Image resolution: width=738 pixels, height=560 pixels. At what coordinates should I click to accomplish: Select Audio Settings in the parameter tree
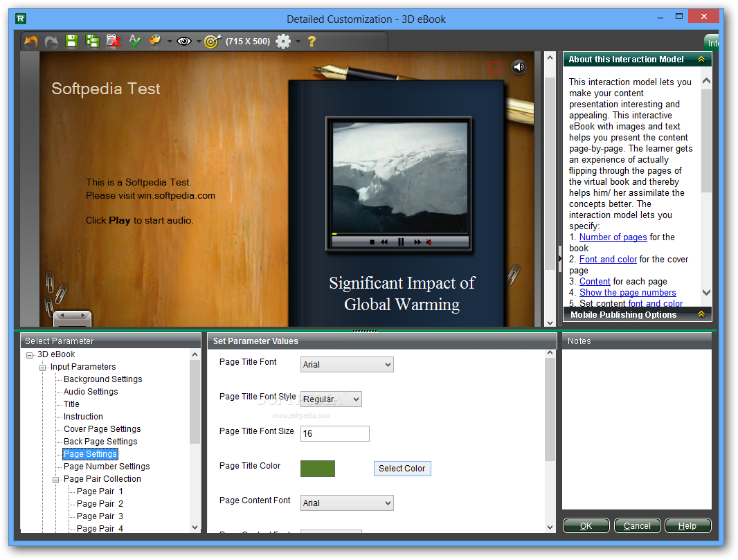click(x=91, y=392)
